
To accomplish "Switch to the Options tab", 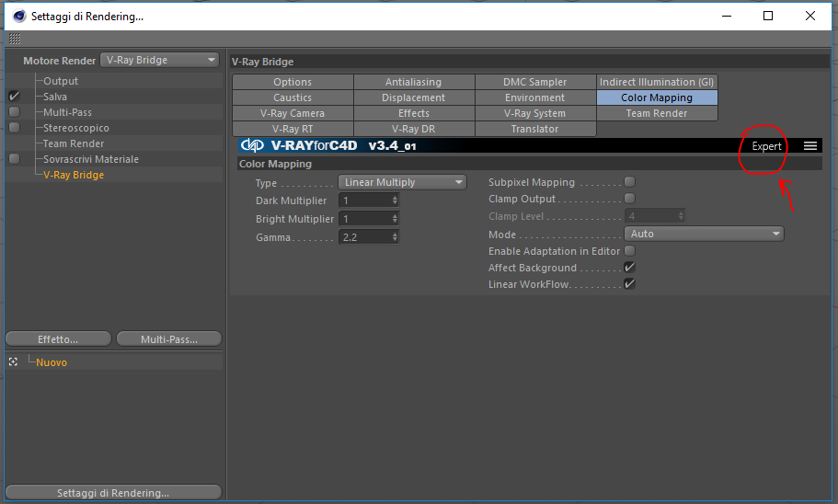I will 293,82.
